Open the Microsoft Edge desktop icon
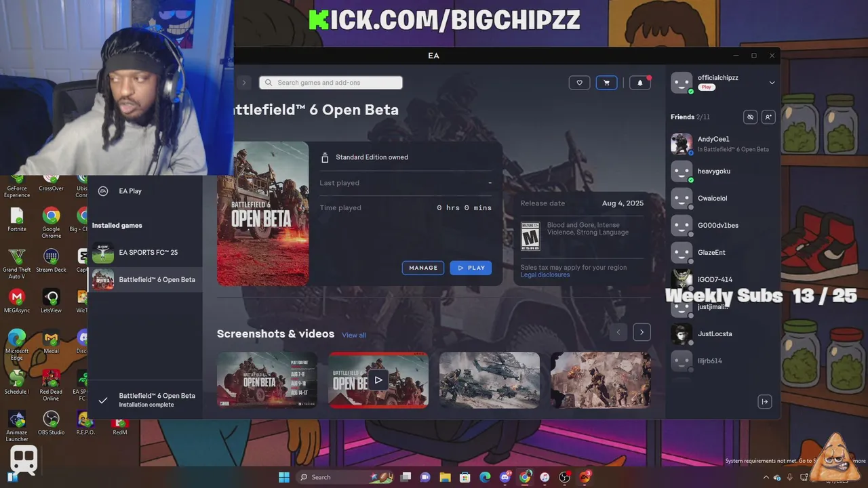Viewport: 868px width, 488px height. point(16,344)
